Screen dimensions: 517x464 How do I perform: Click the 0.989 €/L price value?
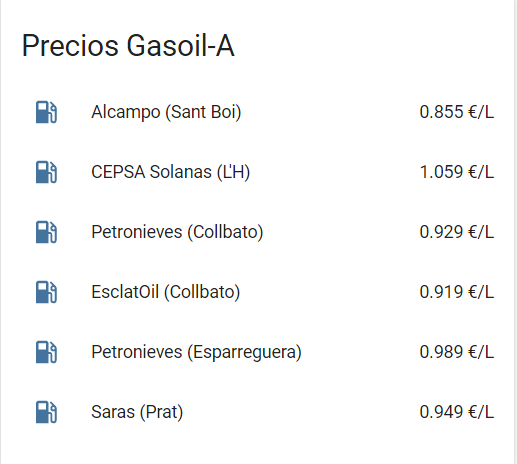pos(457,352)
